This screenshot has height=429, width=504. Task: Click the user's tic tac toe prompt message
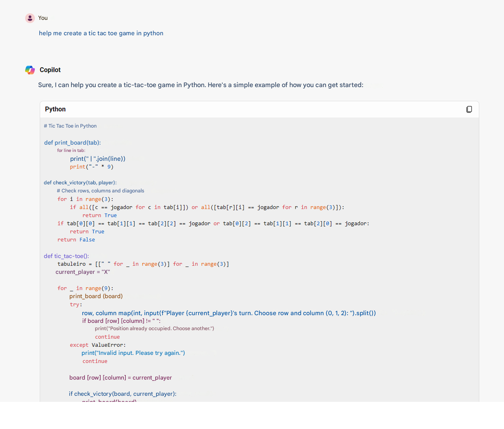pos(101,33)
